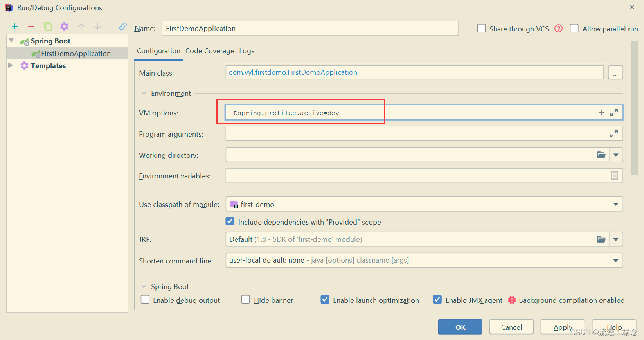Image resolution: width=644 pixels, height=340 pixels.
Task: Move configuration down arrow
Action: point(97,27)
